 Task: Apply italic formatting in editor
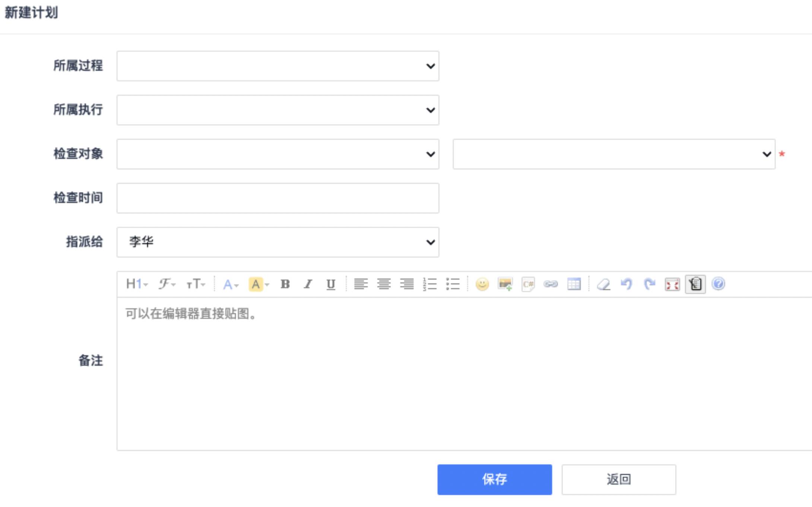pyautogui.click(x=308, y=284)
